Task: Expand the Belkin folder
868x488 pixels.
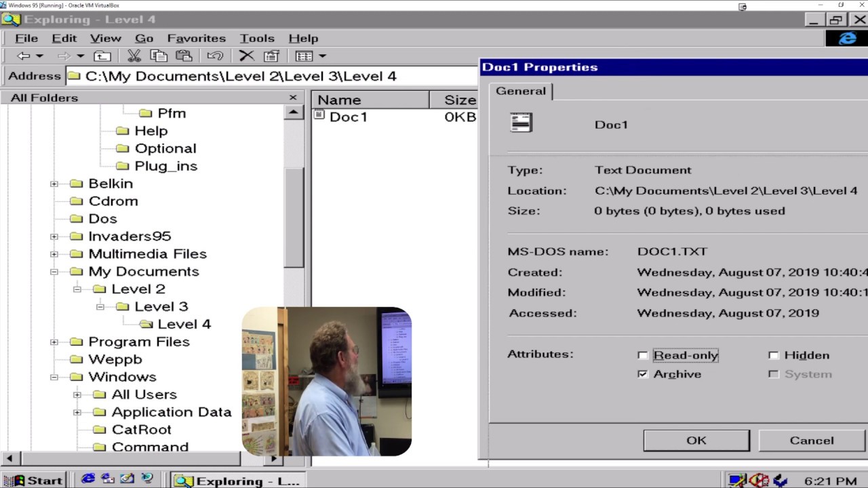Action: pyautogui.click(x=54, y=184)
